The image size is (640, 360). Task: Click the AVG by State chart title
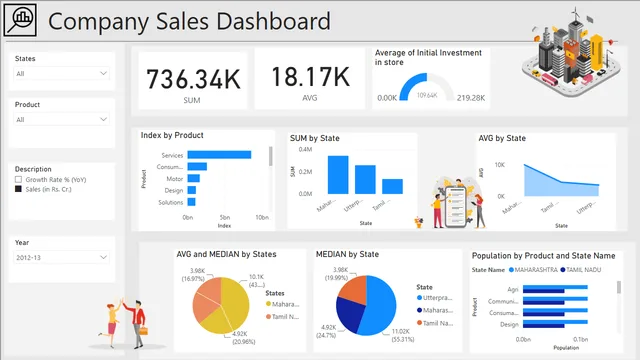[502, 138]
